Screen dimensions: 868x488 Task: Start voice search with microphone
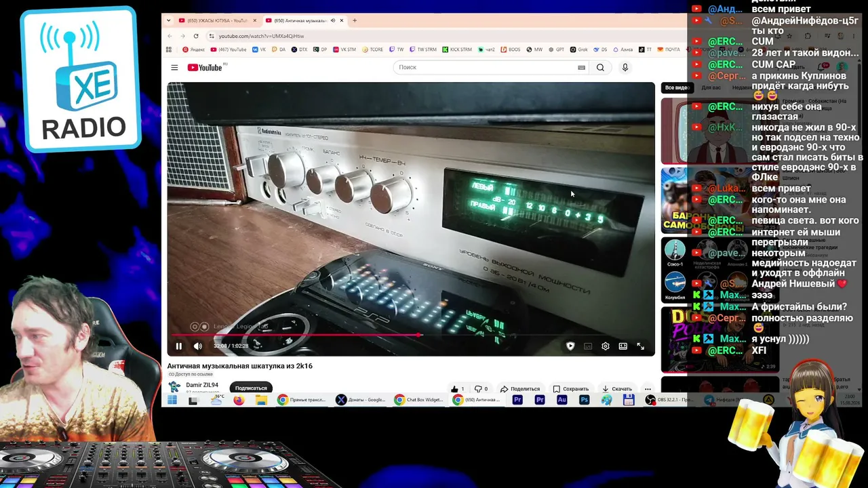coord(625,67)
